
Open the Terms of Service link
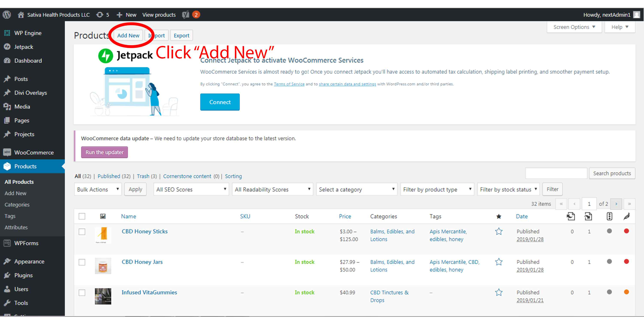tap(289, 84)
